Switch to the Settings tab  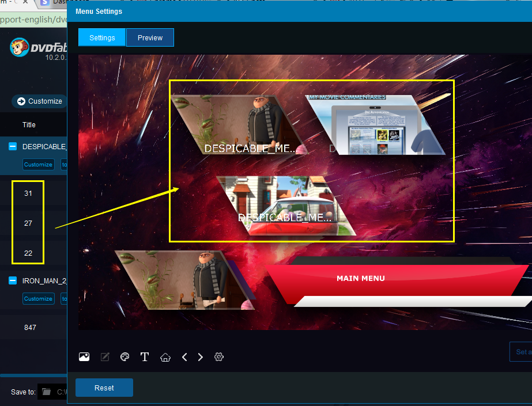[x=102, y=37]
